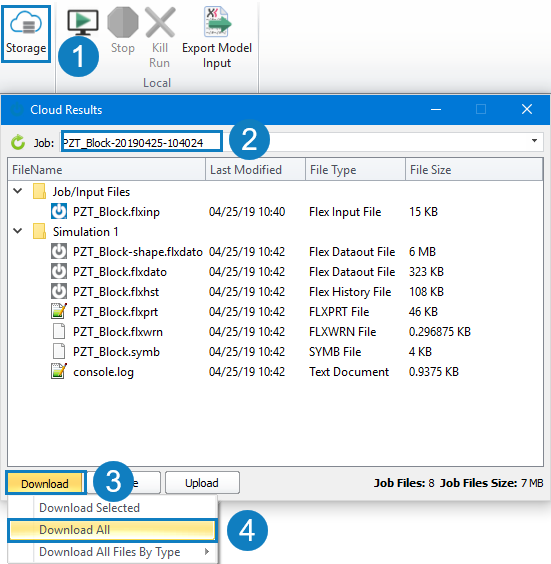
Task: Click the Kill Run icon
Action: click(160, 23)
